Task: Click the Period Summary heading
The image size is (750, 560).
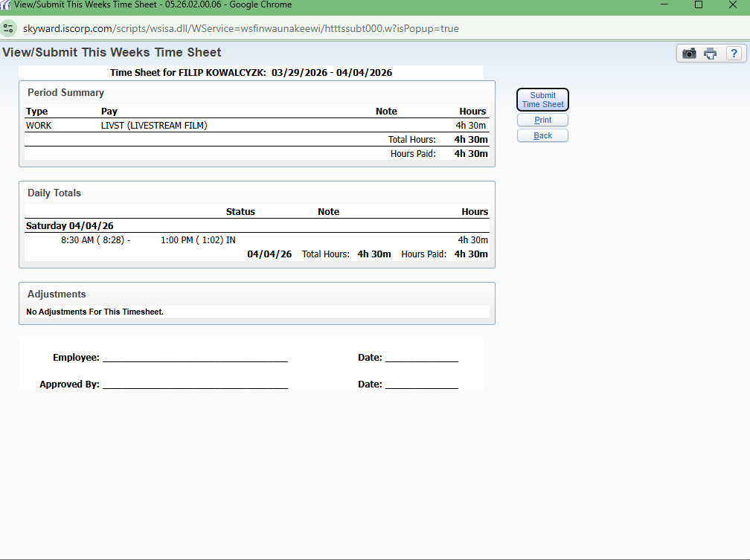Action: pos(65,92)
